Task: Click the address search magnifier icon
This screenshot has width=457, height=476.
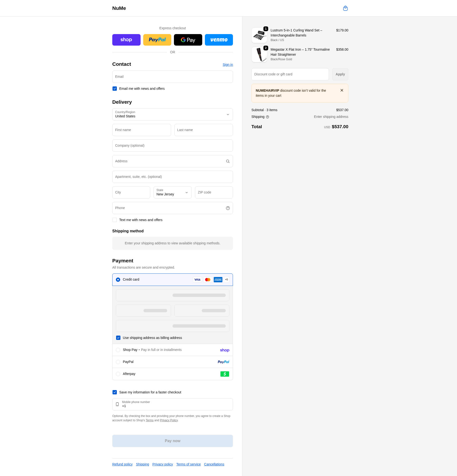Action: [x=228, y=161]
